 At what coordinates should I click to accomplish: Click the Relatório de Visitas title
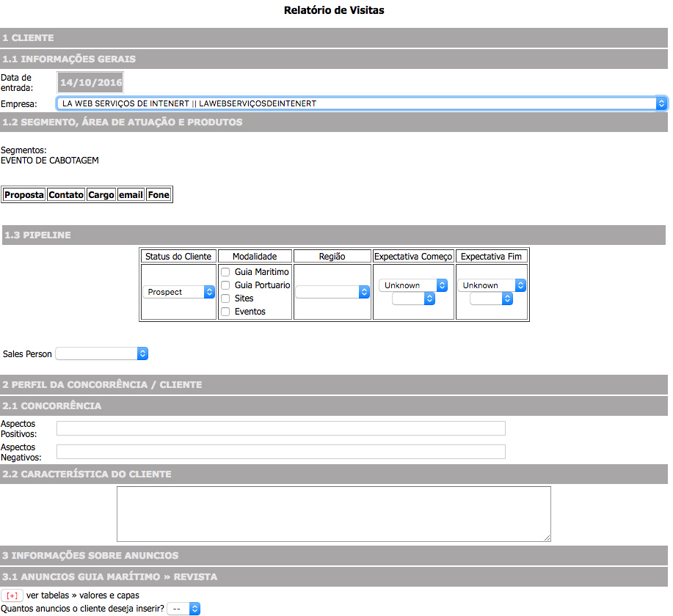(334, 10)
